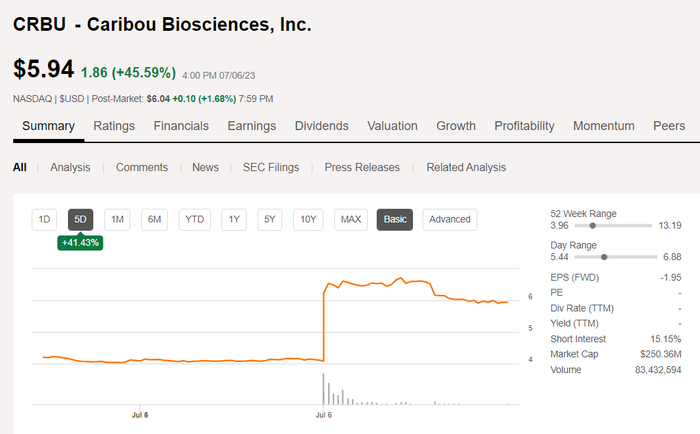Select Basic chart mode

tap(395, 219)
